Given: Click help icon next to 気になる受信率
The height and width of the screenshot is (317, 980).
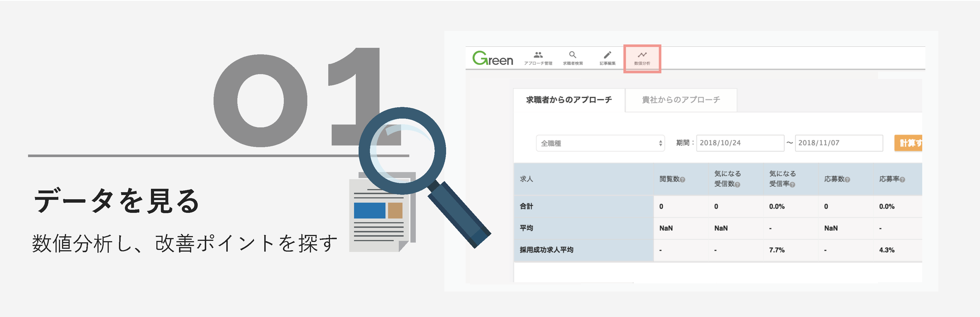Looking at the screenshot, I should 792,185.
